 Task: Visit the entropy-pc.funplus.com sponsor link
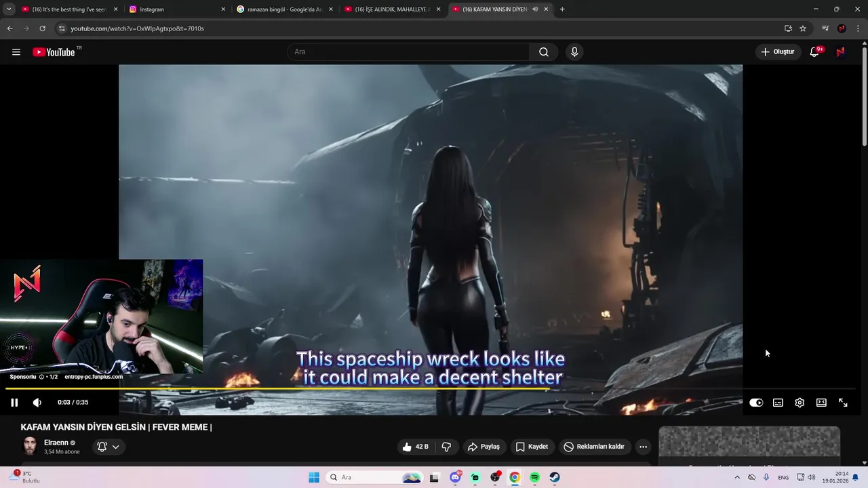pyautogui.click(x=94, y=377)
